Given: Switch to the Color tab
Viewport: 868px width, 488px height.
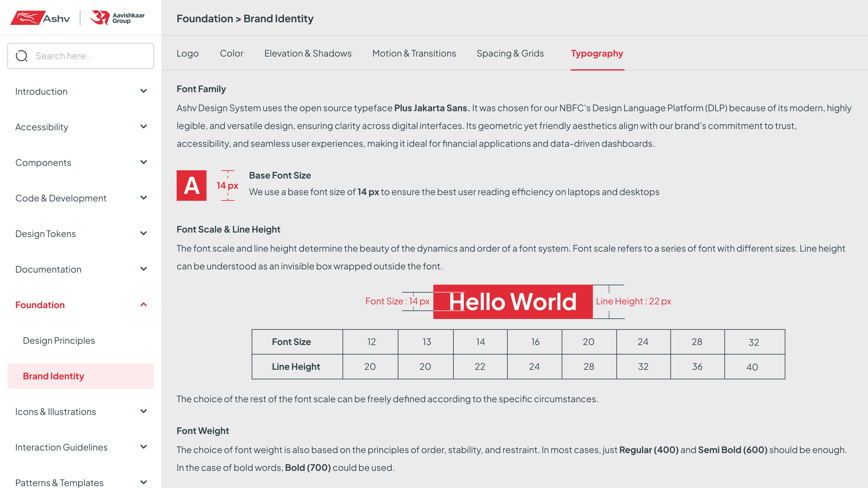Looking at the screenshot, I should [231, 53].
